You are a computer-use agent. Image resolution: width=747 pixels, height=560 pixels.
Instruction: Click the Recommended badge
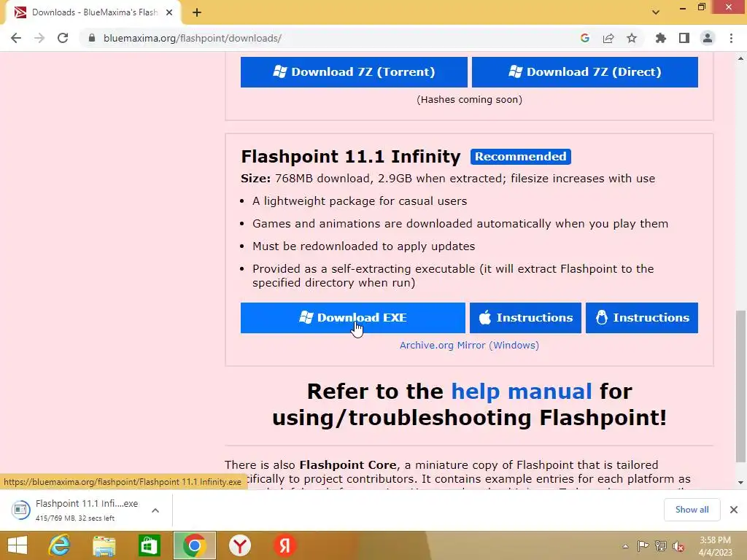pyautogui.click(x=521, y=157)
